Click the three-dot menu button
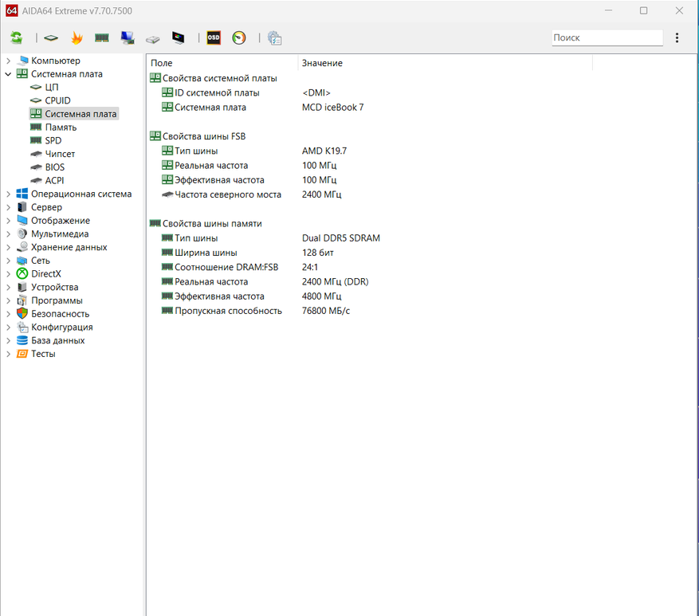Viewport: 699px width, 616px height. coord(677,37)
